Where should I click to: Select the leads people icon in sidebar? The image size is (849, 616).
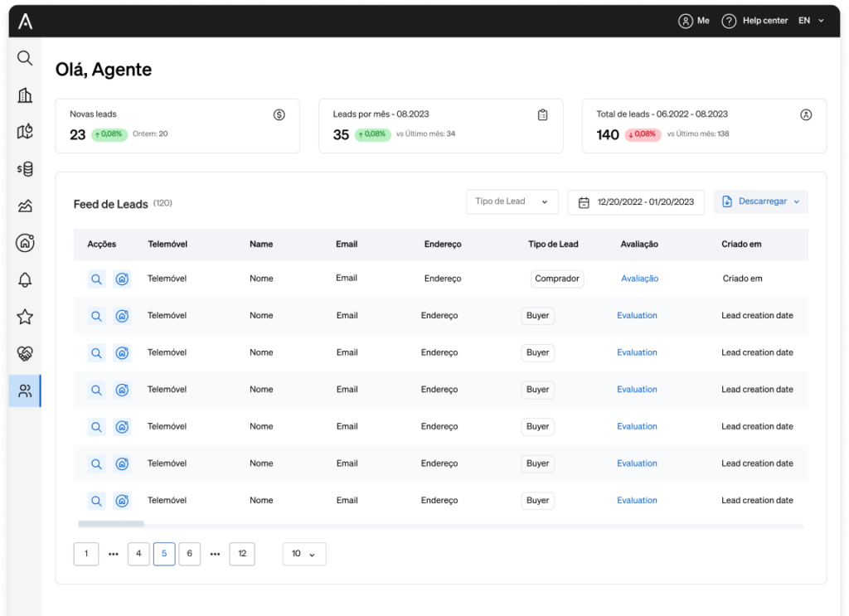pos(25,390)
